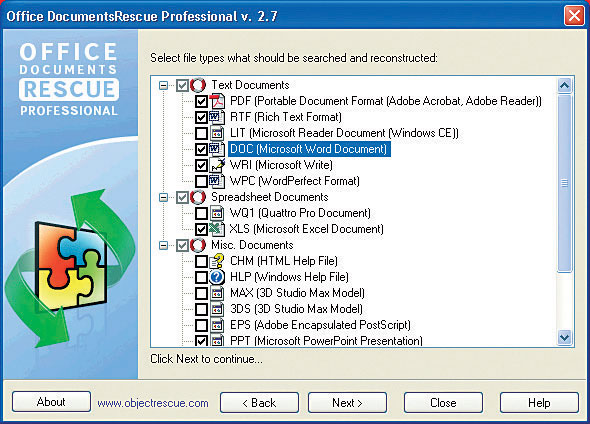Click the HLP blue question mark icon
This screenshot has height=424, width=590.
click(x=217, y=277)
